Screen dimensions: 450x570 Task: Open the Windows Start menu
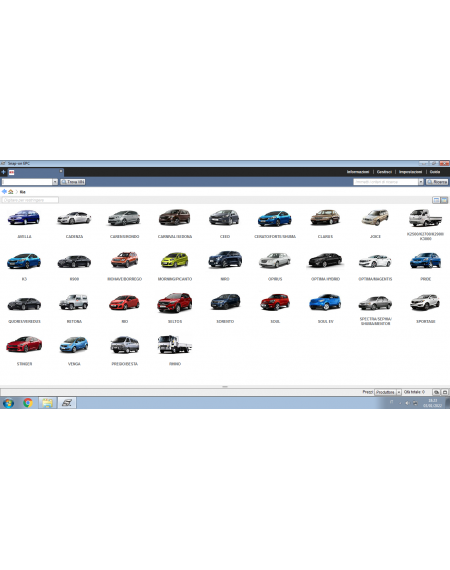pos(8,403)
